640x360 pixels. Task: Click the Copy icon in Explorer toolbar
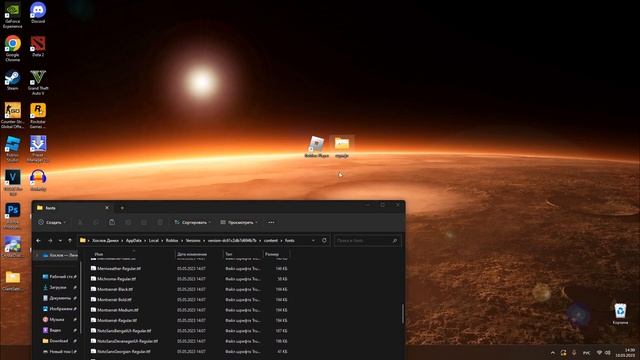pyautogui.click(x=96, y=222)
